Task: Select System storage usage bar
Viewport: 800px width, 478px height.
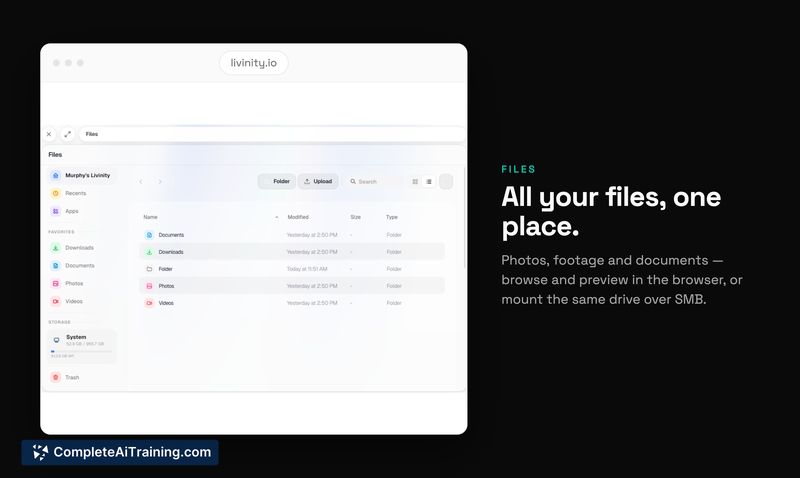Action: tap(81, 351)
